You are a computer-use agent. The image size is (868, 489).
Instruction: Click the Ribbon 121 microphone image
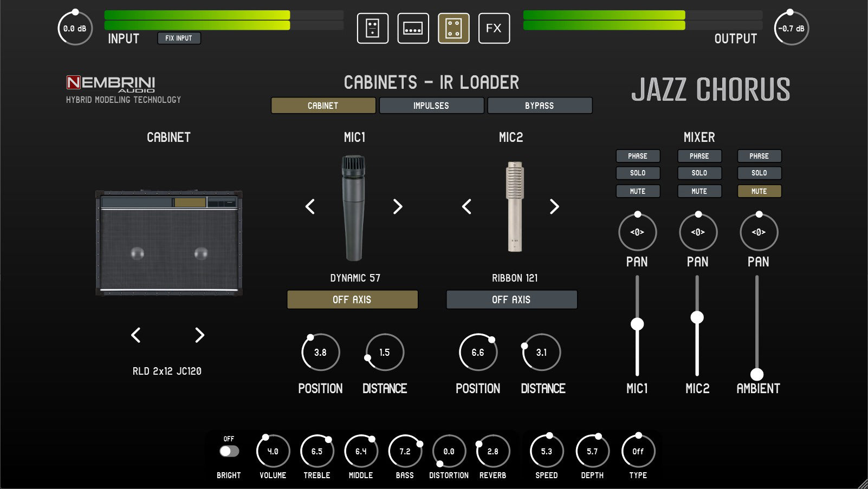[x=515, y=206]
